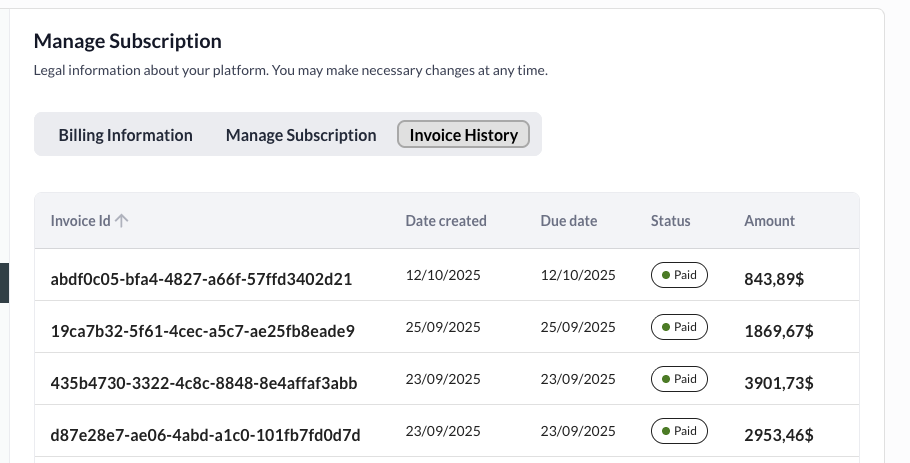Screen dimensions: 910x463
Task: Click the Invoice Id column header text
Action: [80, 221]
